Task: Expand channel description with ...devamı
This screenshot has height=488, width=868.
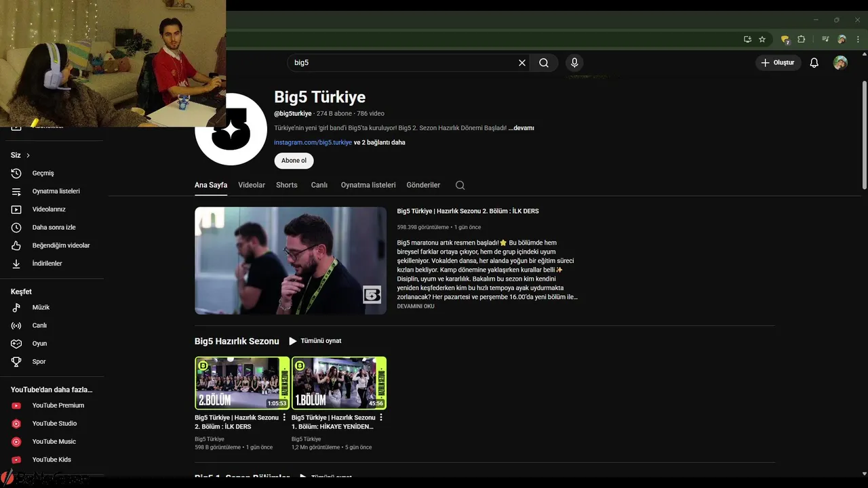Action: pyautogui.click(x=521, y=128)
